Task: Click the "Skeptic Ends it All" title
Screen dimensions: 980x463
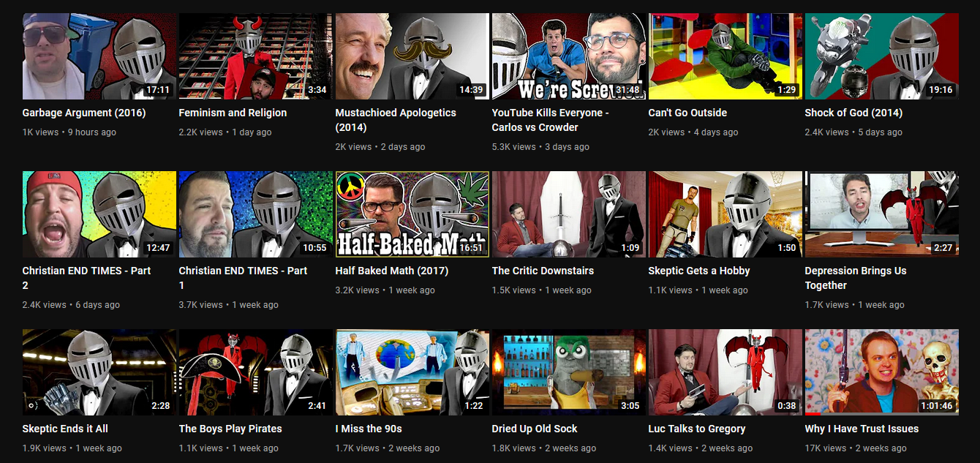Action: pos(65,429)
